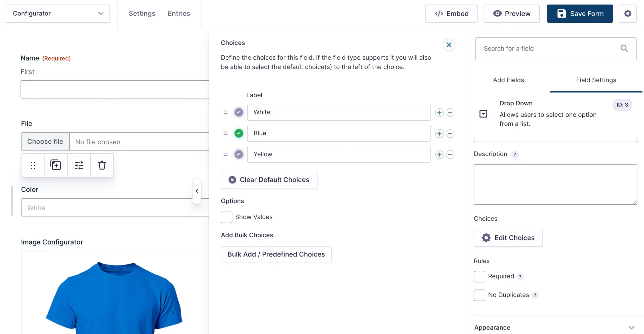Remove the Yellow choice with minus icon
This screenshot has height=334, width=644.
[450, 154]
